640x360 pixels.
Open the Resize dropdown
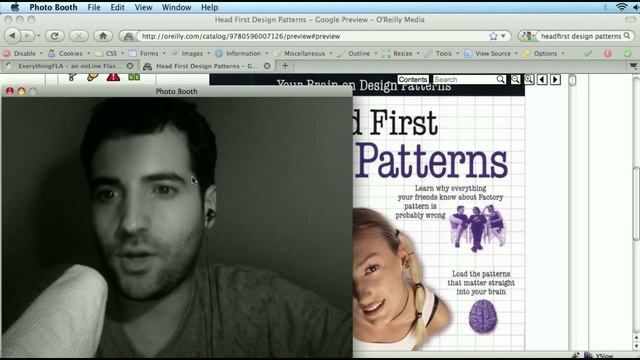click(400, 53)
